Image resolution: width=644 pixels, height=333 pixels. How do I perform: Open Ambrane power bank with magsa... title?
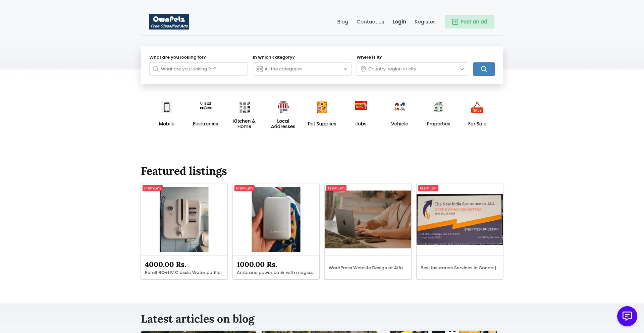(276, 273)
